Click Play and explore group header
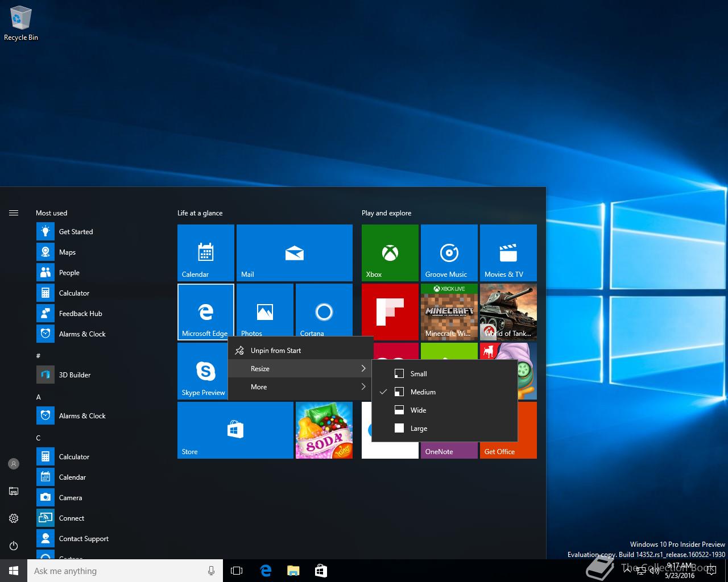This screenshot has width=728, height=582. pos(387,213)
